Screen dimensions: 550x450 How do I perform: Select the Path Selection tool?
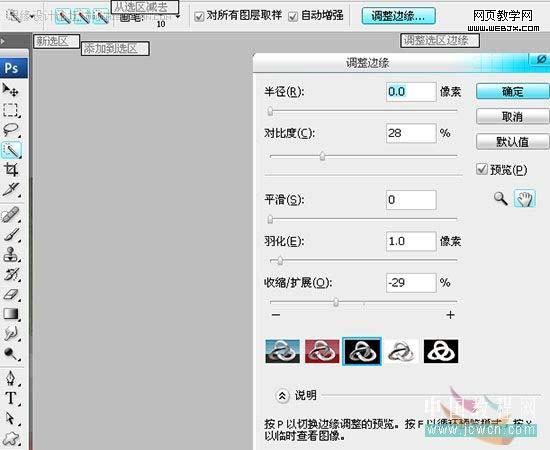pyautogui.click(x=11, y=418)
